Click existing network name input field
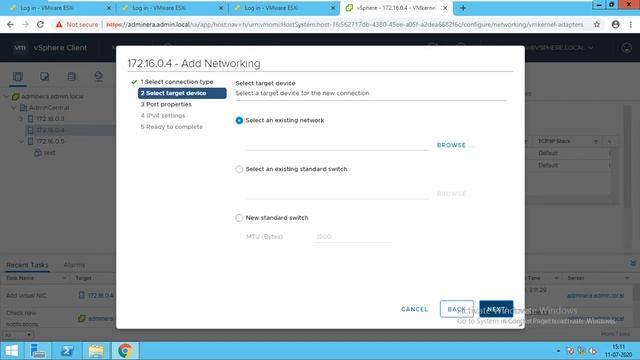Viewport: 640px width, 360px height. coord(337,145)
